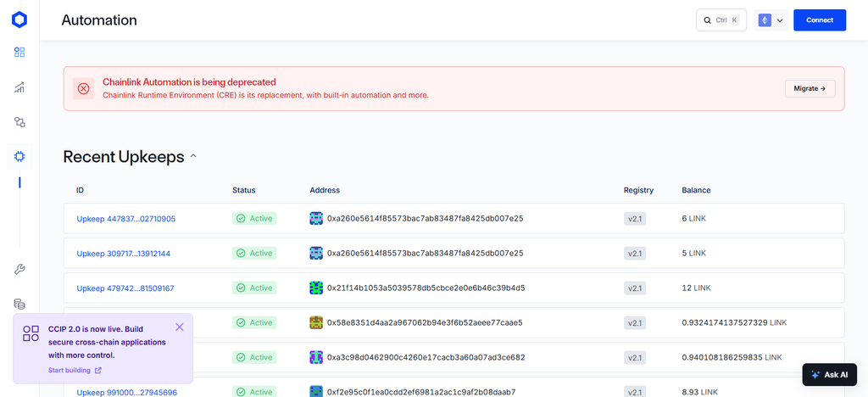Viewport: 868px width, 397px height.
Task: Collapse the Recent Upkeeps section chevron
Action: pos(193,157)
